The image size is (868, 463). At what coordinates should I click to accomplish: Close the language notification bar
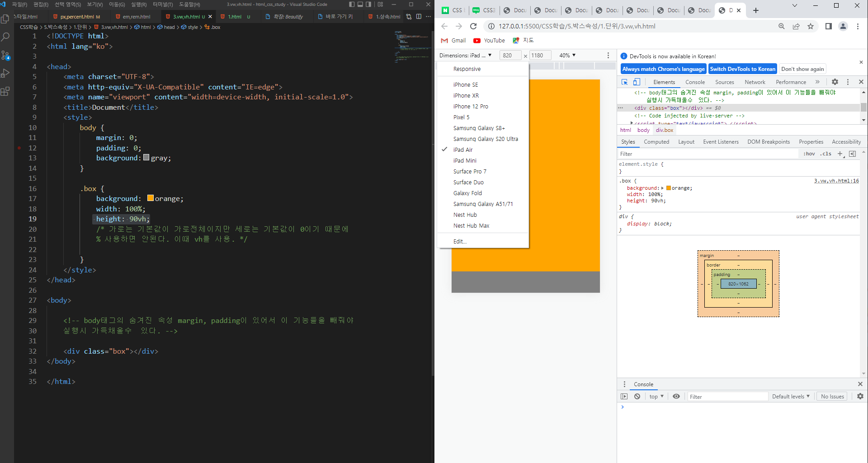pos(861,62)
